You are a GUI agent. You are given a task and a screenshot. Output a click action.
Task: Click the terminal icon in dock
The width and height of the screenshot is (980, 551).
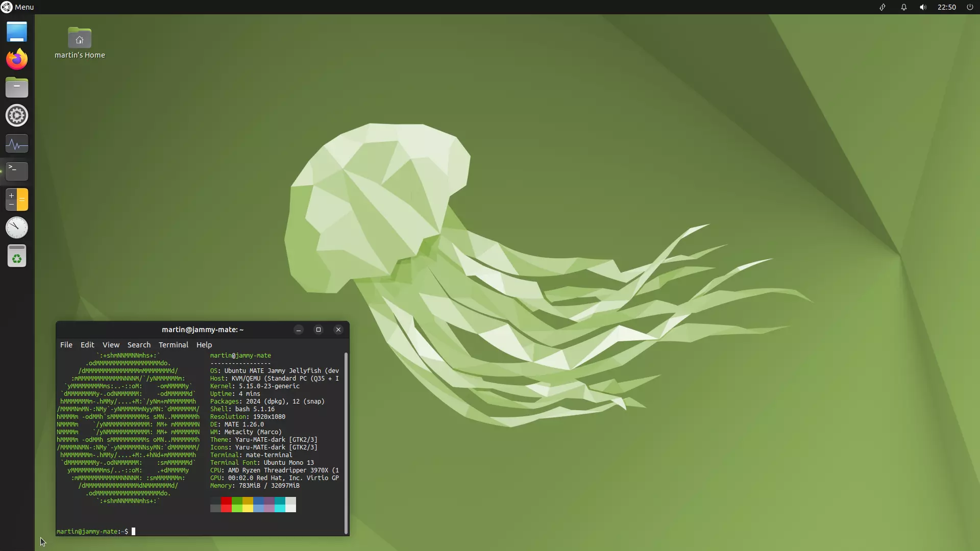tap(17, 171)
